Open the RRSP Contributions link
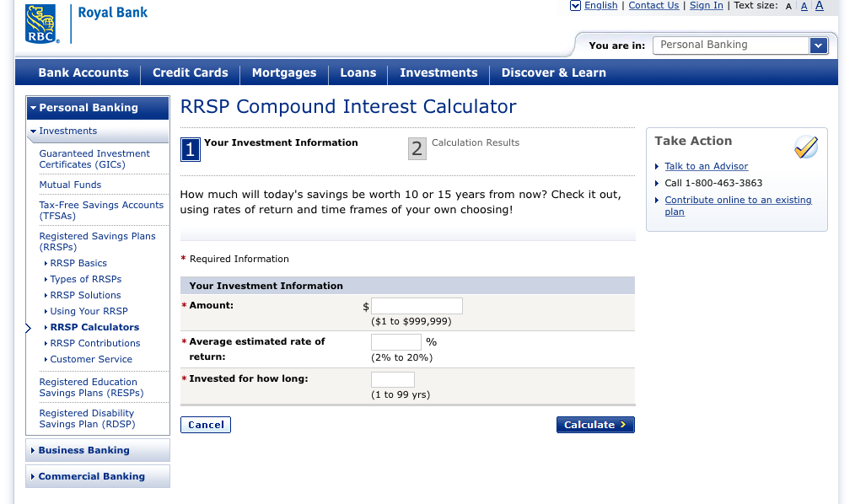Screen dimensions: 855x504 click(x=95, y=343)
